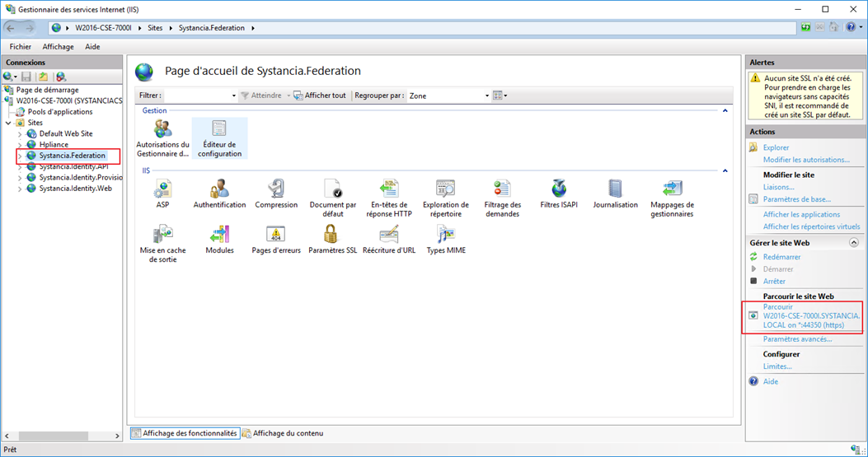Open the Types MIME icon
Image resolution: width=868 pixels, height=457 pixels.
click(x=446, y=235)
